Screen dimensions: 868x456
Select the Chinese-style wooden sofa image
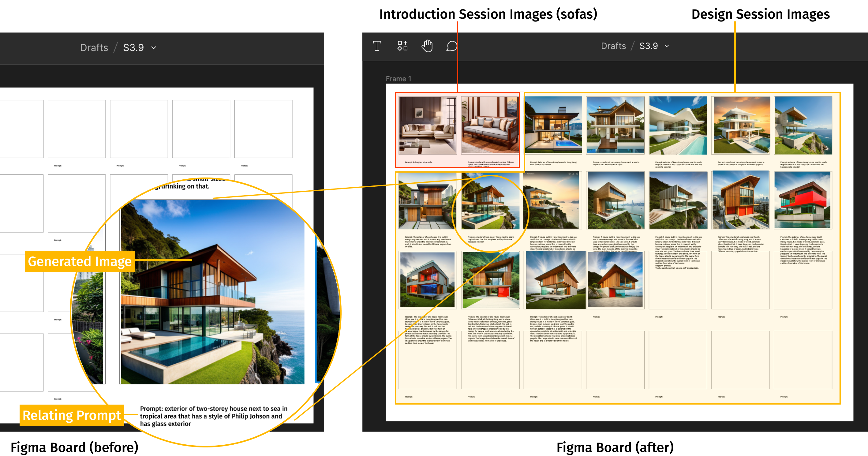tap(490, 125)
